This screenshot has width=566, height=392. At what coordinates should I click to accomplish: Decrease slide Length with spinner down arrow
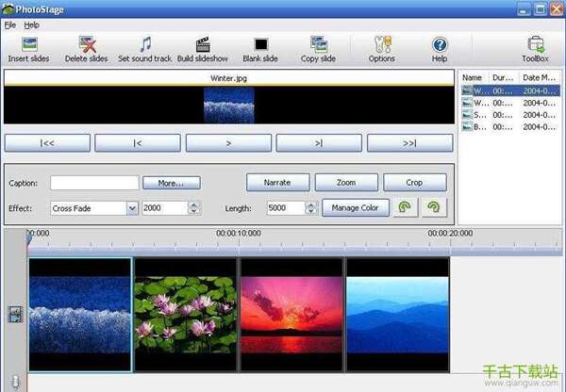(x=310, y=211)
